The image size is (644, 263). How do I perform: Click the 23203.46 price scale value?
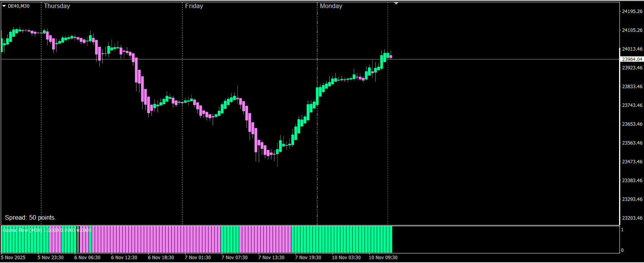632,218
